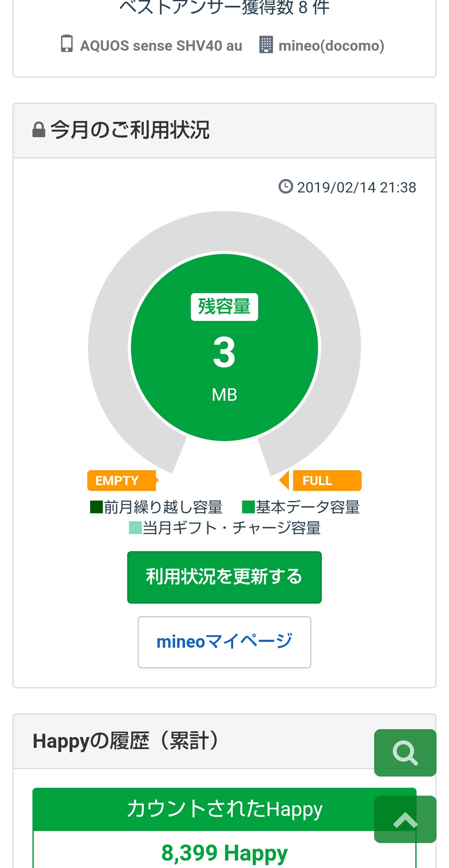The width and height of the screenshot is (449, 868).
Task: Tap the clock icon beside the timestamp
Action: [286, 187]
